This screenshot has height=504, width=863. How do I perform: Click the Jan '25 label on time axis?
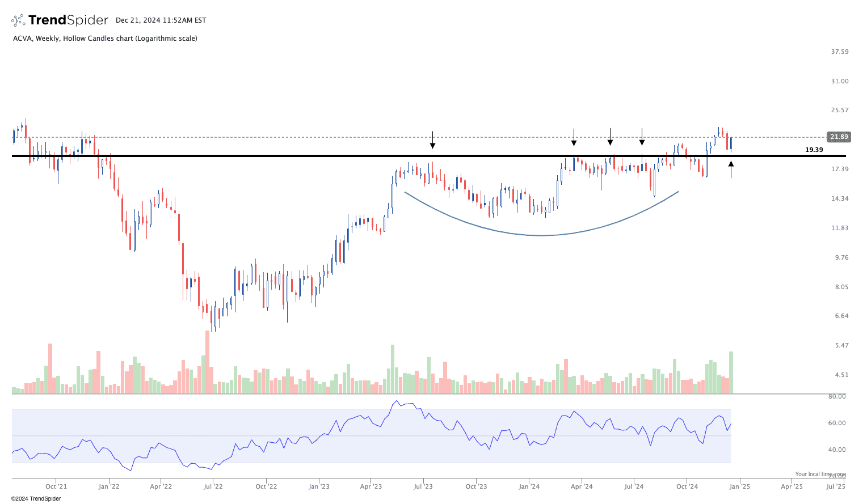(x=739, y=486)
